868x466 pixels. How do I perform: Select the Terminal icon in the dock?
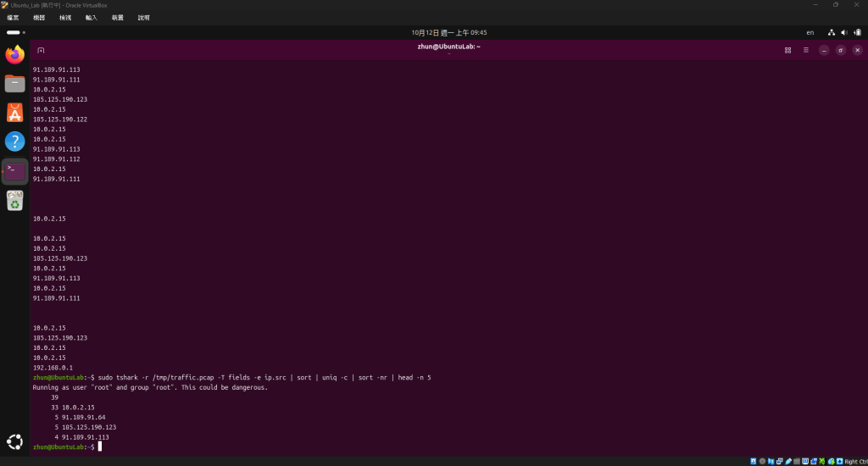[15, 171]
